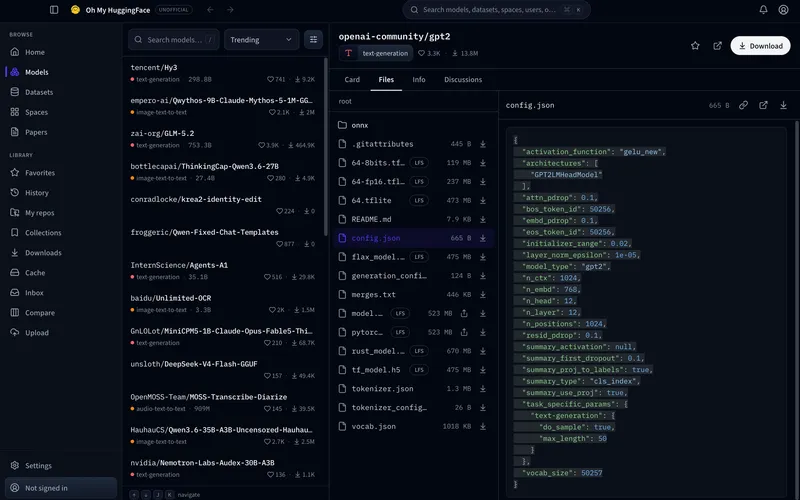
Task: Download the tokenizer.json file
Action: (x=483, y=389)
